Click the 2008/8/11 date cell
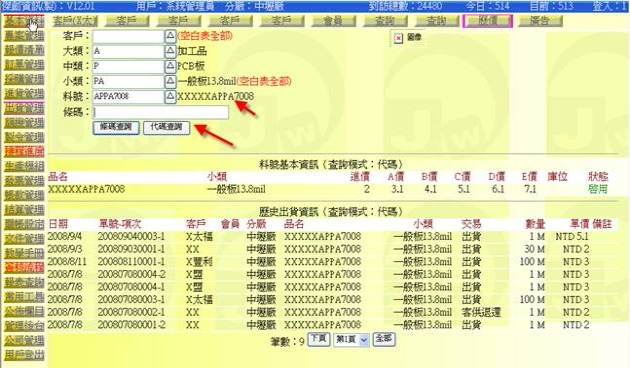 [x=67, y=262]
